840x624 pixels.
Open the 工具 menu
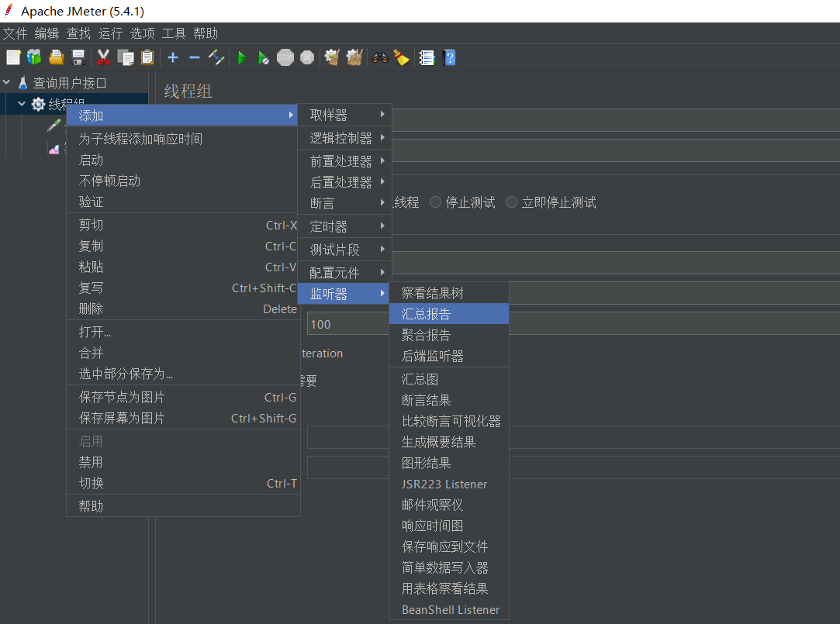click(174, 33)
